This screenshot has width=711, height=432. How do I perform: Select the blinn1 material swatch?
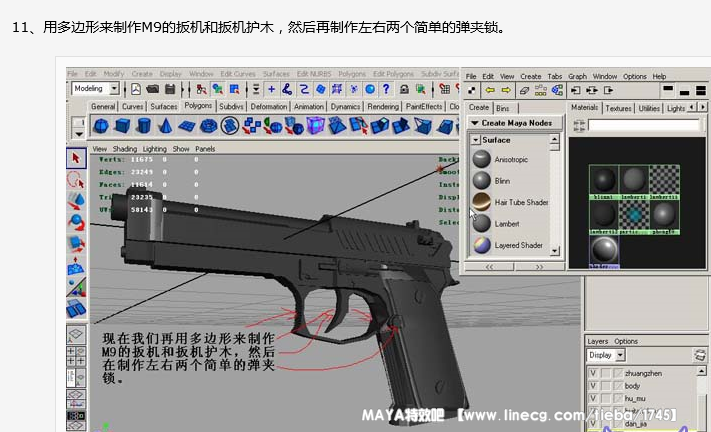pos(604,182)
